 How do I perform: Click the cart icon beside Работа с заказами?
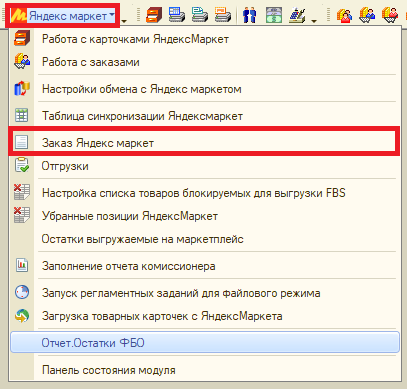click(x=22, y=61)
